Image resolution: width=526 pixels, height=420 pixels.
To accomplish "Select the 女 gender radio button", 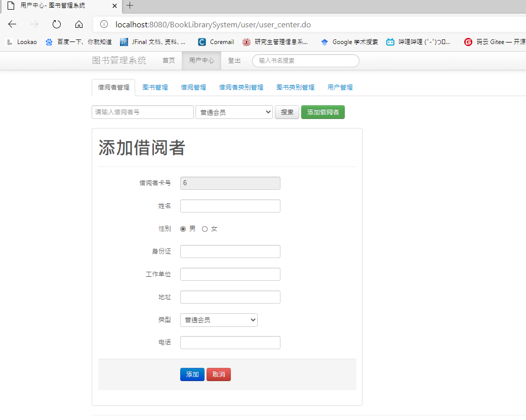I will (x=205, y=229).
